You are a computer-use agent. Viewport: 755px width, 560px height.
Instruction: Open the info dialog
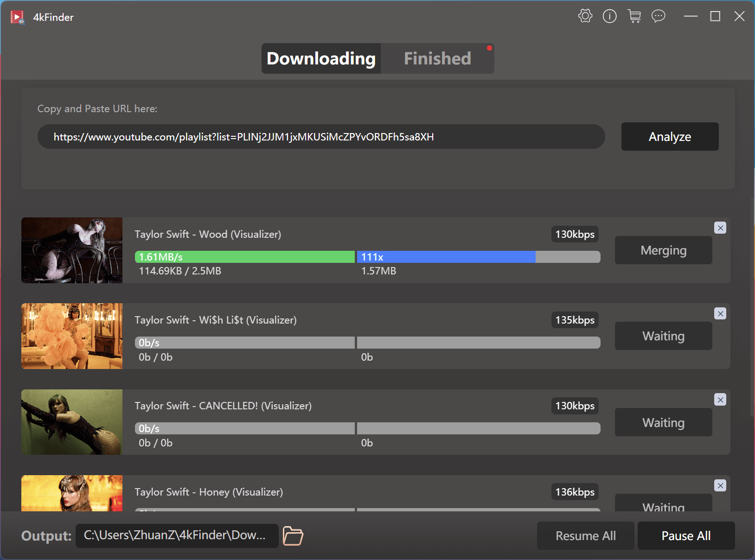click(x=610, y=16)
